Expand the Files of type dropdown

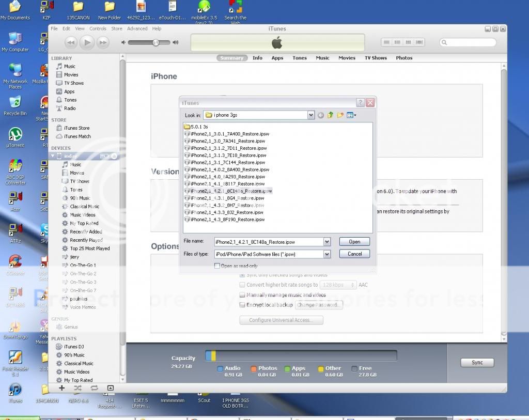pos(326,254)
